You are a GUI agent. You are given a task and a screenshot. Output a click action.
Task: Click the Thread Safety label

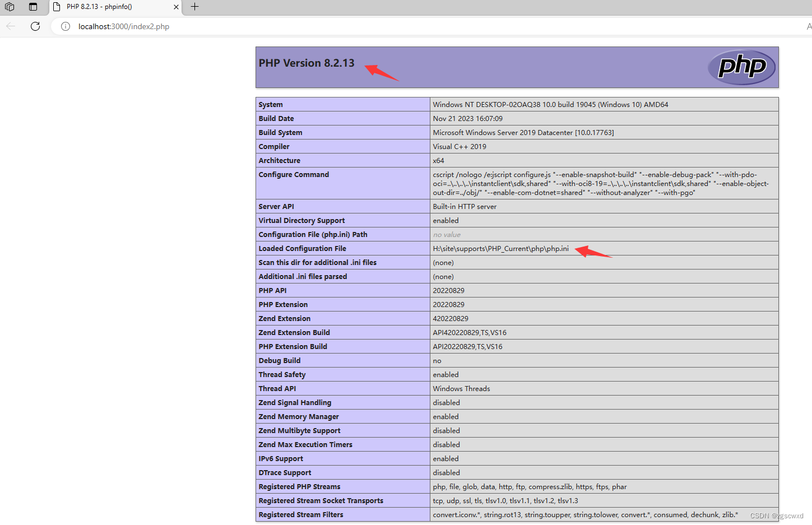[282, 375]
